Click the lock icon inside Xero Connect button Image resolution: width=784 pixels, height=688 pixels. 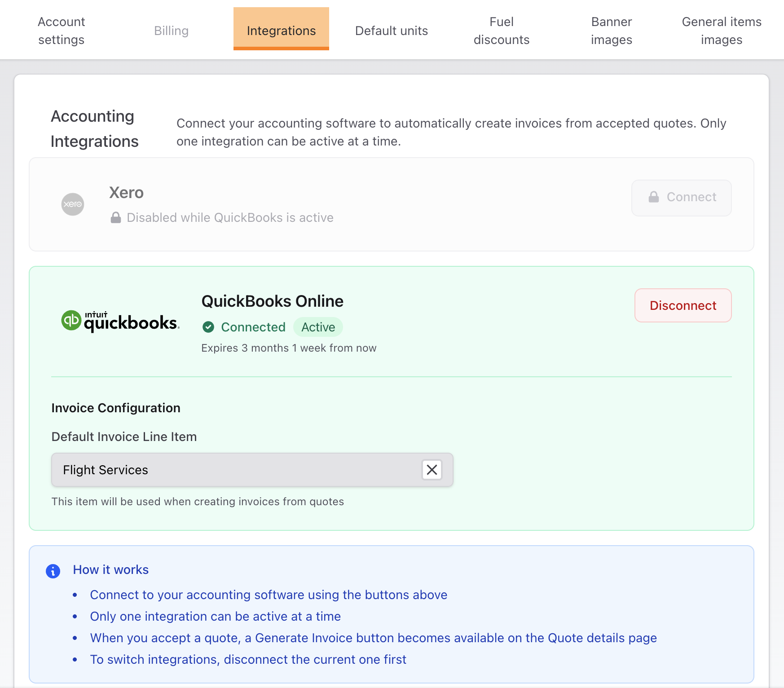click(x=654, y=197)
